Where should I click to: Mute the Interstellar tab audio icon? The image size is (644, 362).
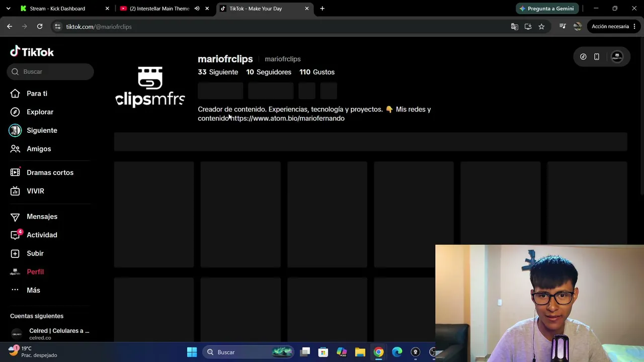click(197, 9)
